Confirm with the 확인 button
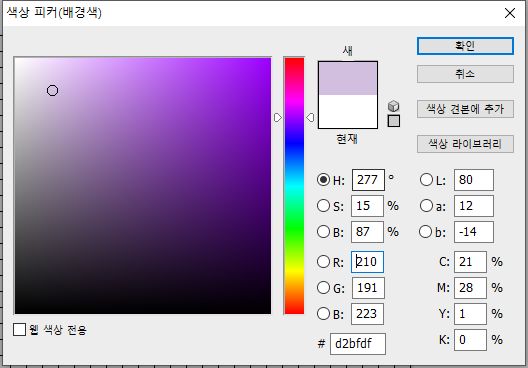Viewport: 528px width, 368px height. (x=465, y=46)
